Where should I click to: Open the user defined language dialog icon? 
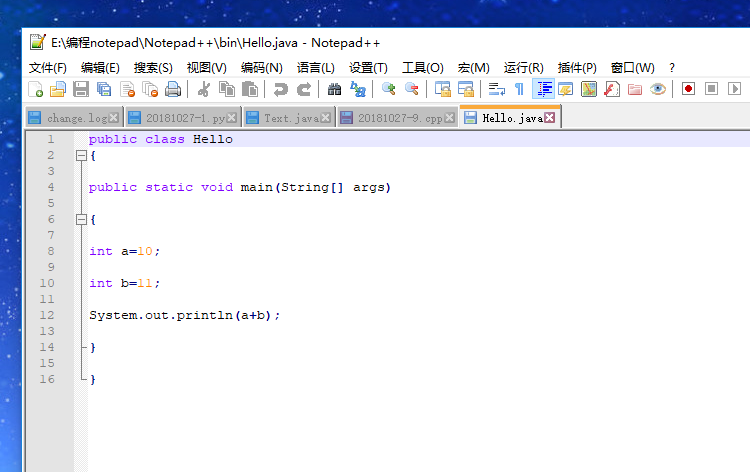[565, 89]
